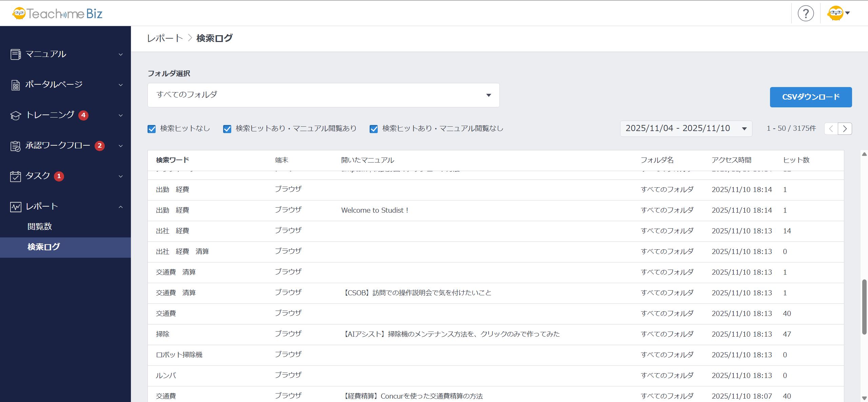The image size is (868, 402).
Task: Switch to the 閲覧数 report page
Action: tap(40, 226)
